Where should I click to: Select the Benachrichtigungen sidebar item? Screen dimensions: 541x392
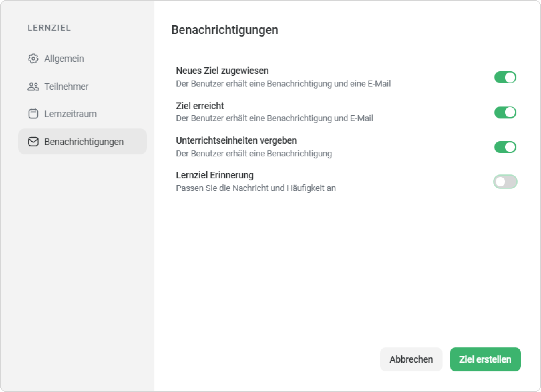coord(83,141)
